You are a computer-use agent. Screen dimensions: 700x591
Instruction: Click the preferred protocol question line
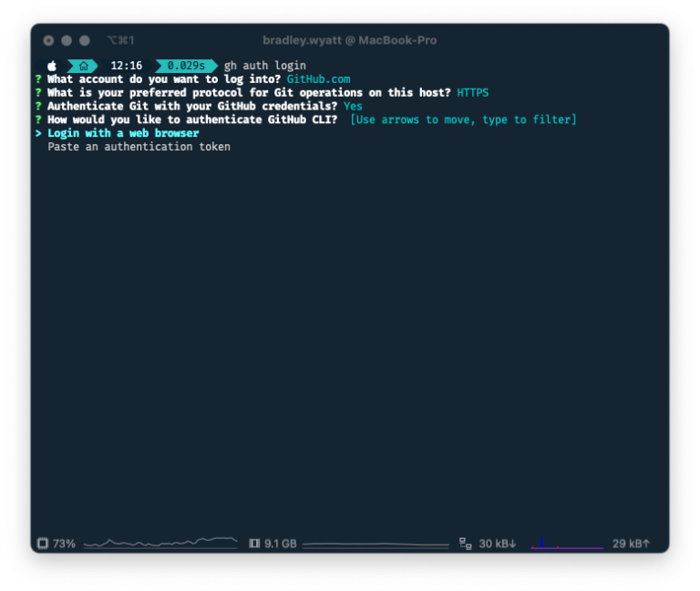[x=249, y=92]
